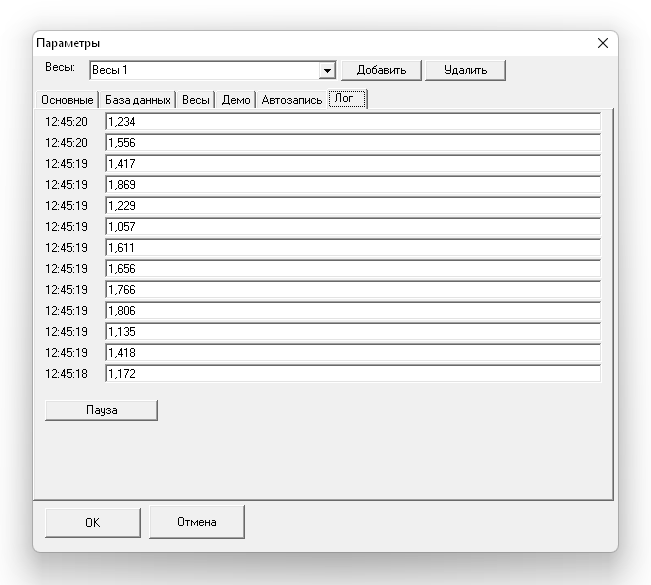Click the log field showing 1,234
Image resolution: width=651 pixels, height=585 pixels.
352,122
